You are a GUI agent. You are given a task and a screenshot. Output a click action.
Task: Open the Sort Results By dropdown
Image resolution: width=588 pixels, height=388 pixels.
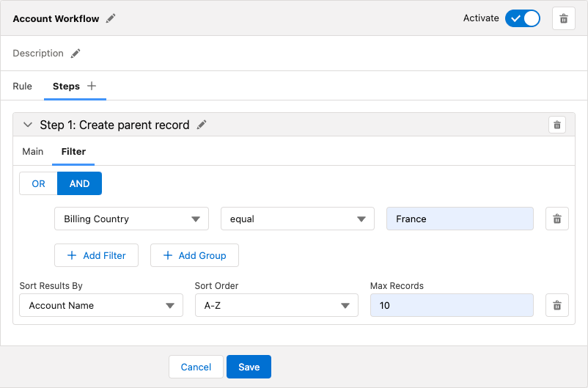101,305
